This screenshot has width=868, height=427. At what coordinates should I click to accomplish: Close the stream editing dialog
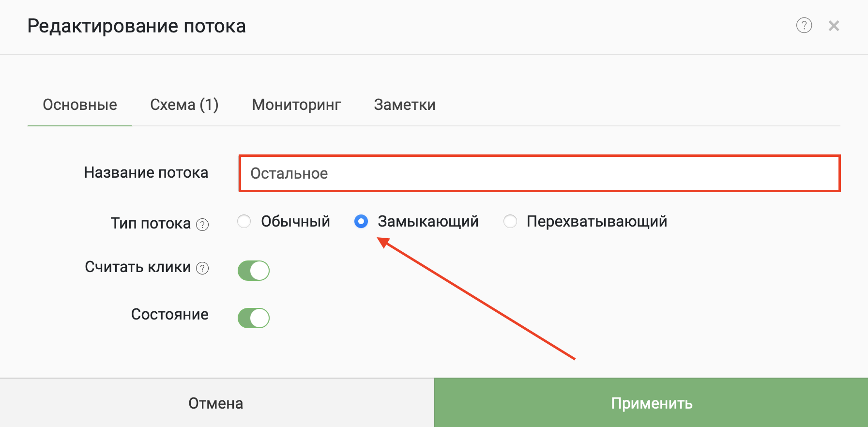pos(834,26)
